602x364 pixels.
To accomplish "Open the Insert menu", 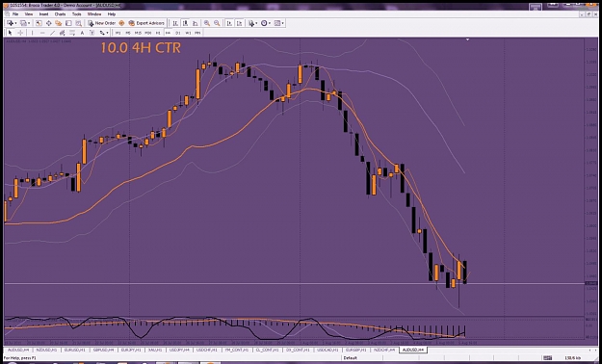I will click(43, 13).
